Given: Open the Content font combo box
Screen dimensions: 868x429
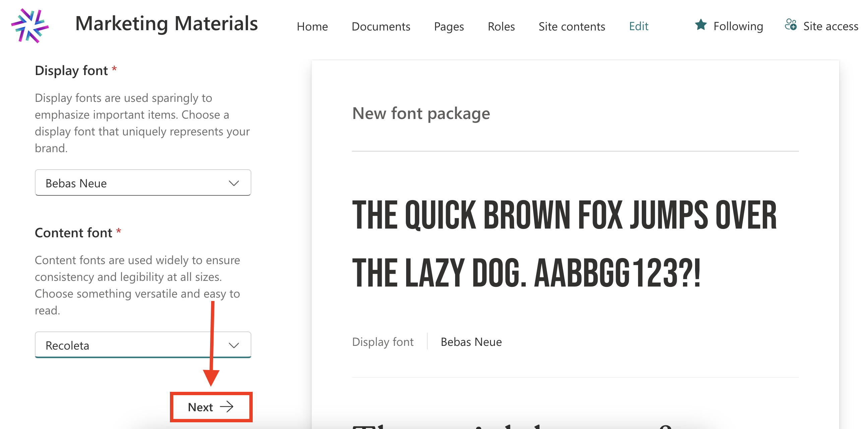Looking at the screenshot, I should click(x=135, y=345).
